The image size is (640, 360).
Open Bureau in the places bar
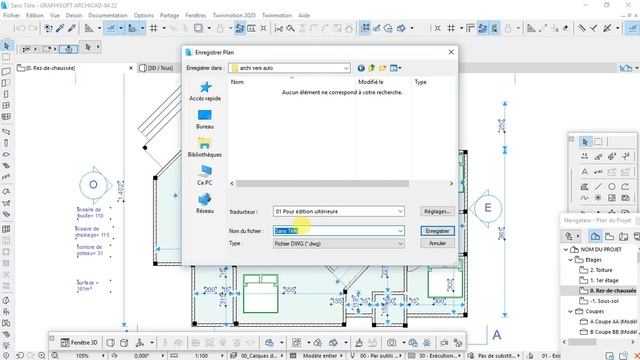point(205,119)
